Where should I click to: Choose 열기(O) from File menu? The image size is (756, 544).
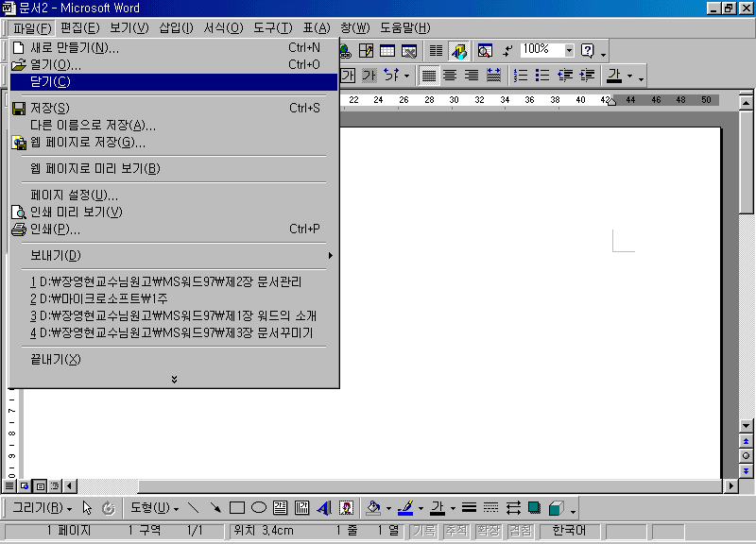point(174,64)
